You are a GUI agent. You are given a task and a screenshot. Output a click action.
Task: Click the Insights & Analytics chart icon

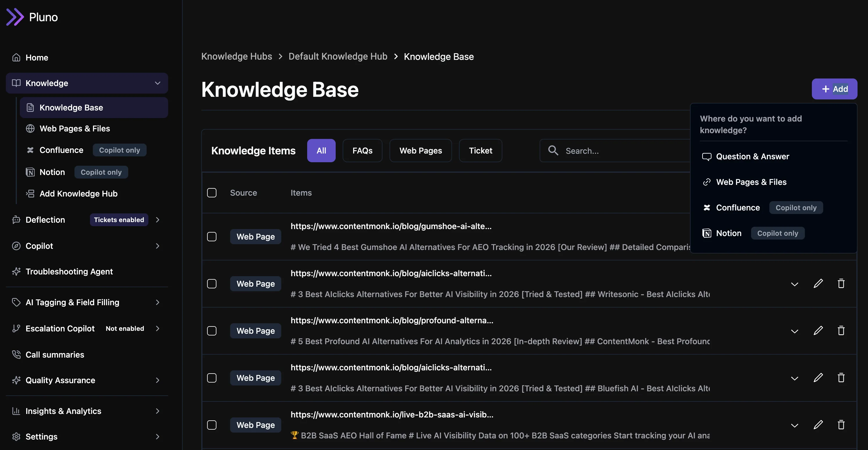(16, 411)
